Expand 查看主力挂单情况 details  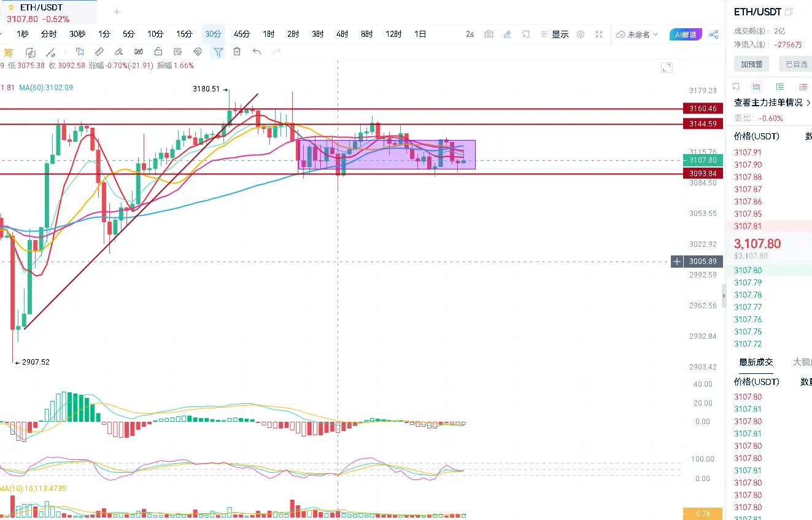tap(773, 103)
